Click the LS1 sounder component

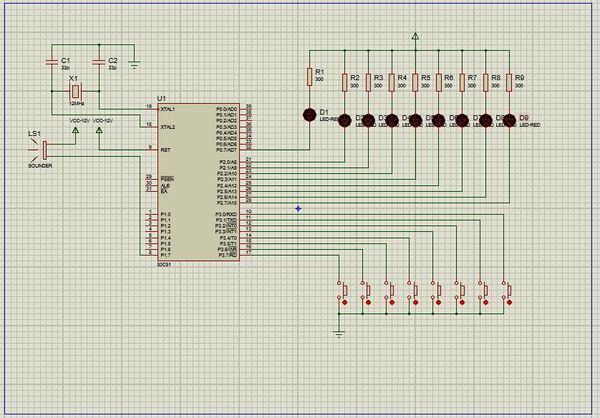43,148
